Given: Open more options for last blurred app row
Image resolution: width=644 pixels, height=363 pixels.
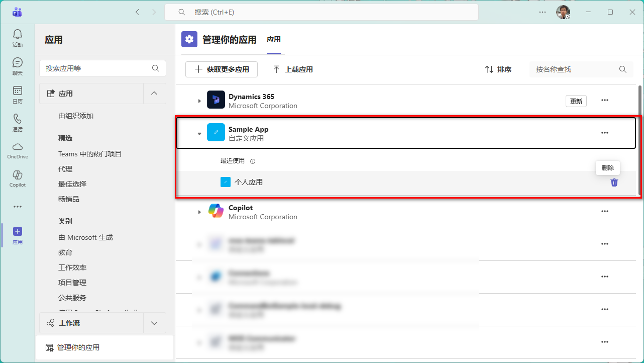Looking at the screenshot, I should (x=605, y=342).
